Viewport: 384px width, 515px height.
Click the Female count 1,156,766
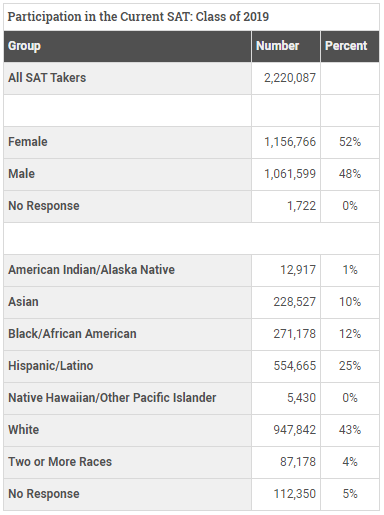pos(290,142)
